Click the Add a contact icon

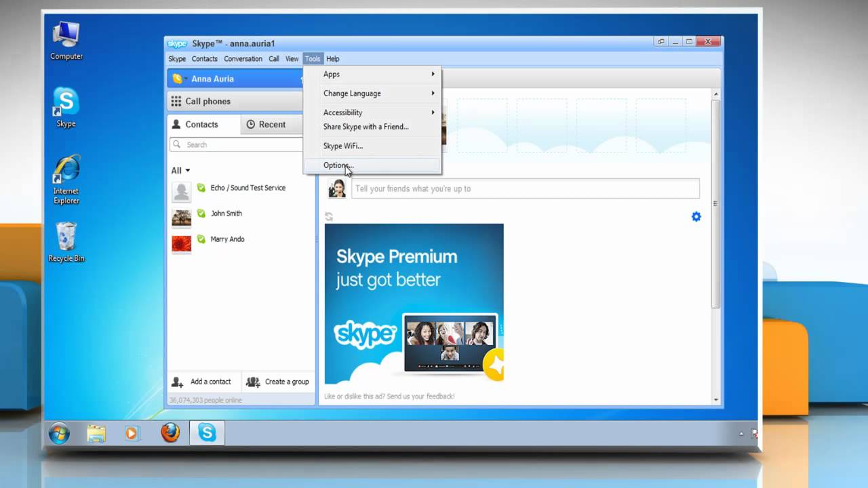coord(178,382)
